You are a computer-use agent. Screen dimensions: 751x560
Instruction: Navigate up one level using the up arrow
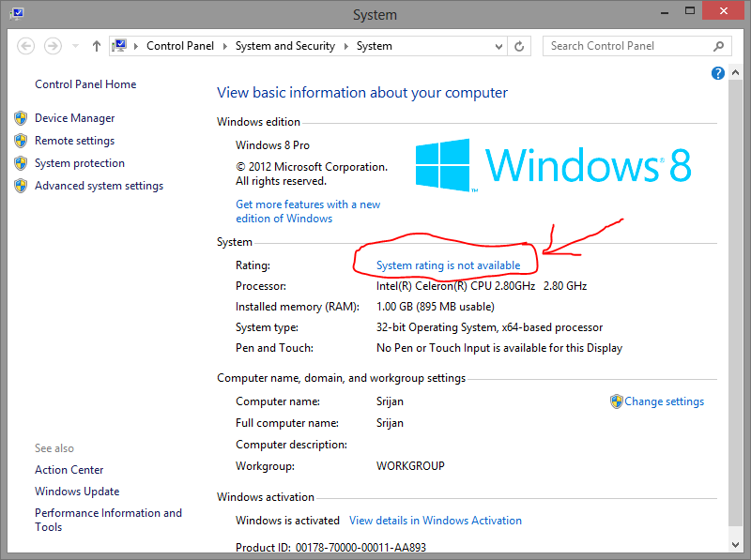(x=97, y=45)
